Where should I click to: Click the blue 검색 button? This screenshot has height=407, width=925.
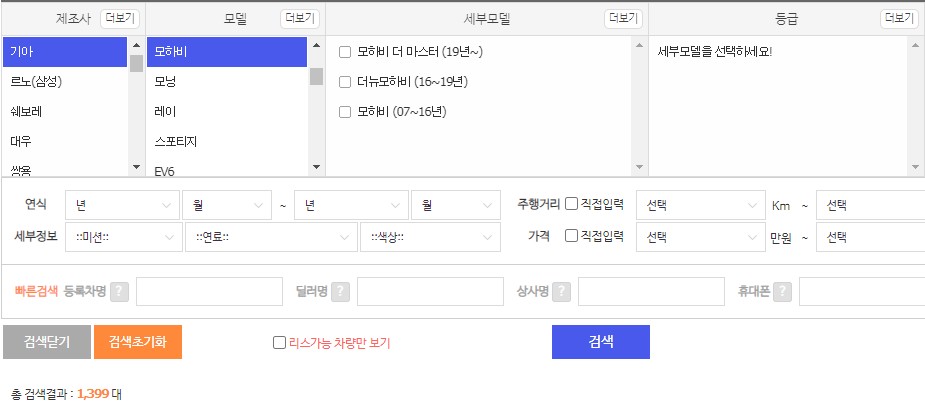coord(601,342)
